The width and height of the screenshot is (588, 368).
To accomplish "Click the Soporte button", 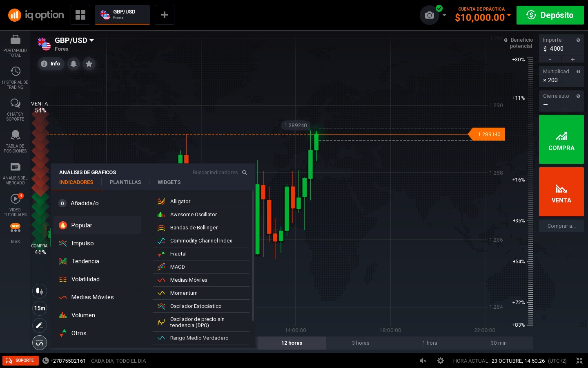I will (x=20, y=361).
